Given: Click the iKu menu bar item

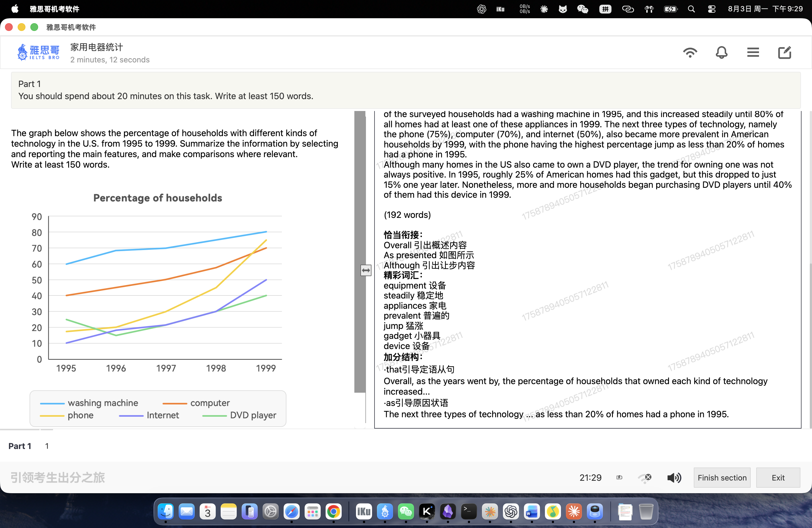Looking at the screenshot, I should coord(500,9).
